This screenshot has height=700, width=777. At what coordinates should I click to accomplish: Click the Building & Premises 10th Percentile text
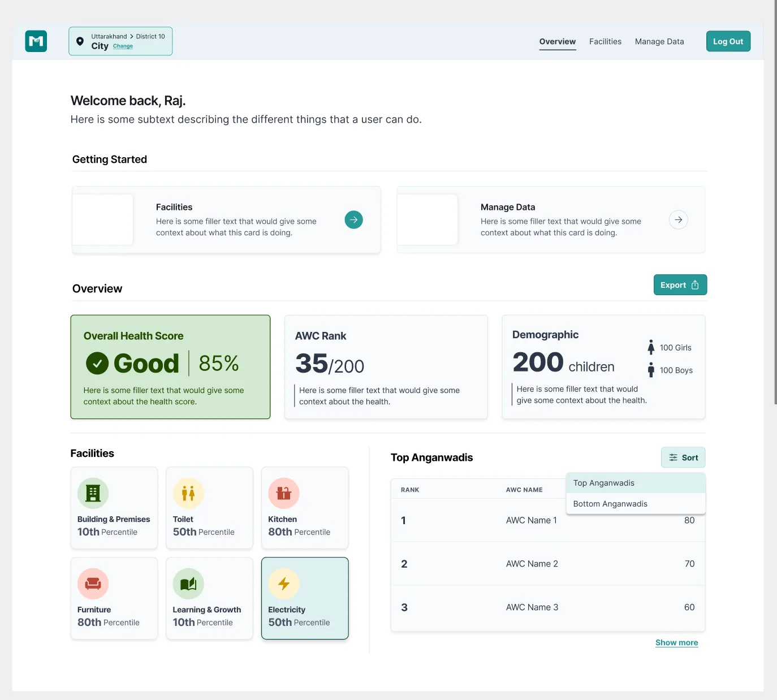tap(107, 532)
